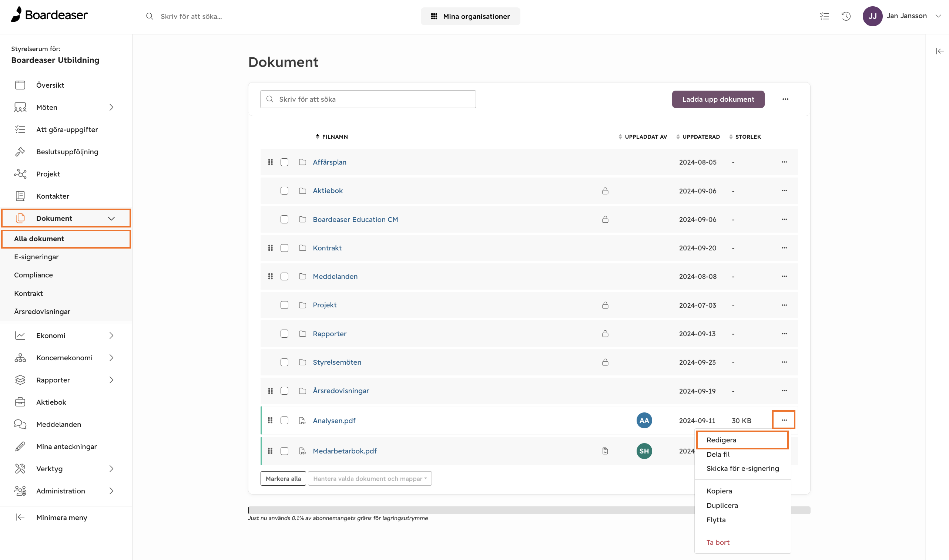The height and width of the screenshot is (560, 949).
Task: Check the Aktiebok folder checkbox
Action: (284, 190)
